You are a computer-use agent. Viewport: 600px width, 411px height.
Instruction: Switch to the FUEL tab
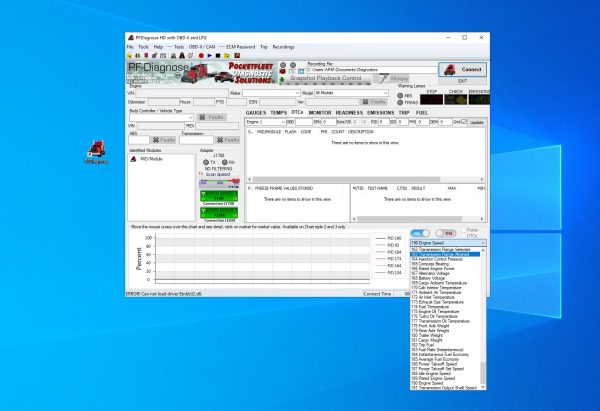pos(422,113)
